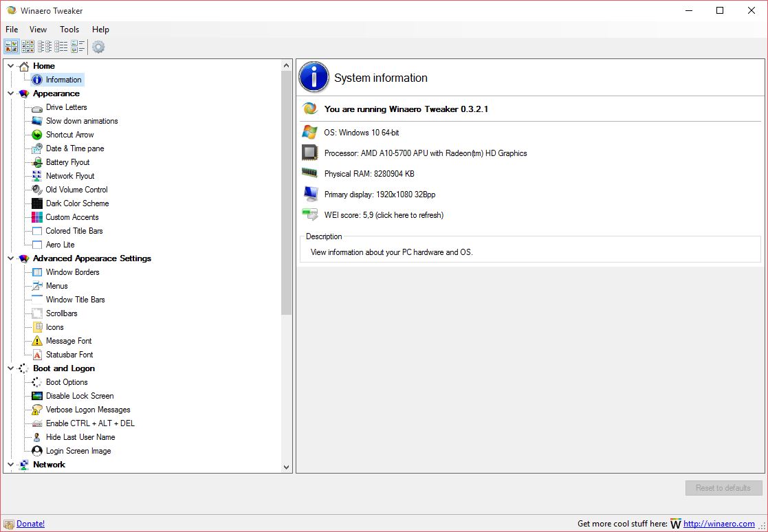This screenshot has width=768, height=532.
Task: Open the Donate! link
Action: (x=30, y=524)
